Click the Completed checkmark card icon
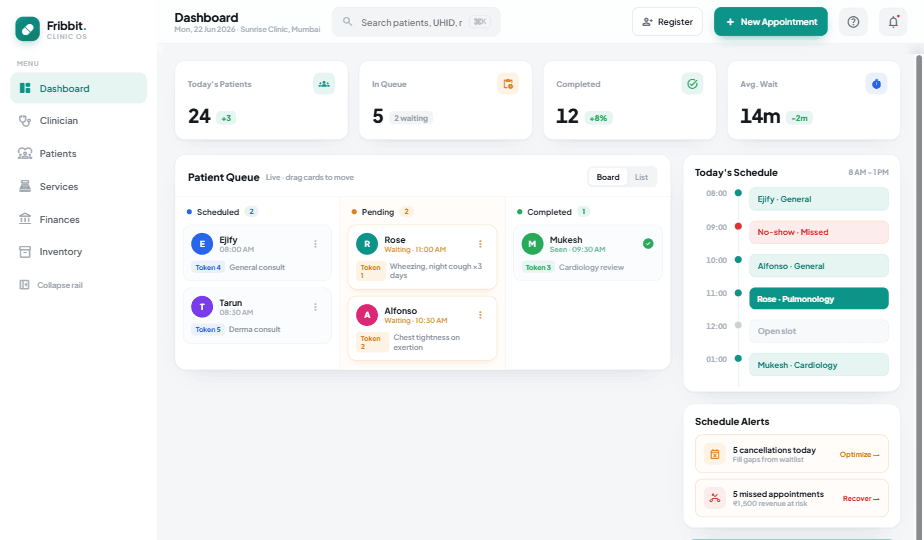 [692, 84]
